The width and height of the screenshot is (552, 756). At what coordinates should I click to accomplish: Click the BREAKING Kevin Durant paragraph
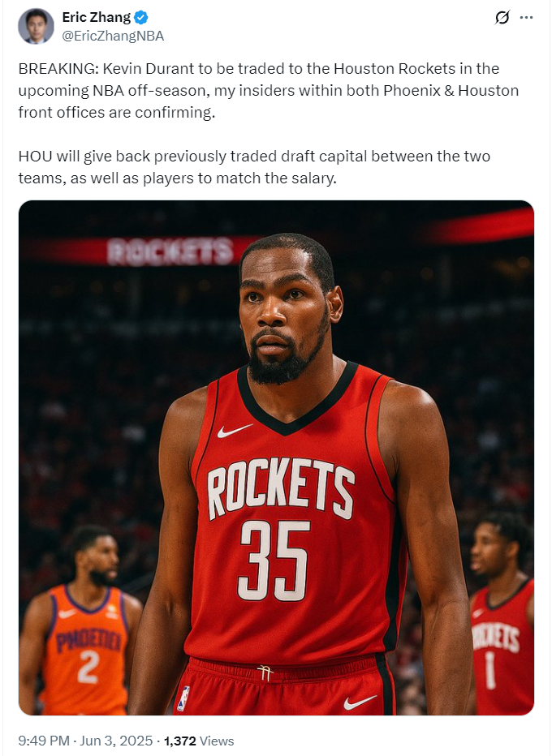268,91
